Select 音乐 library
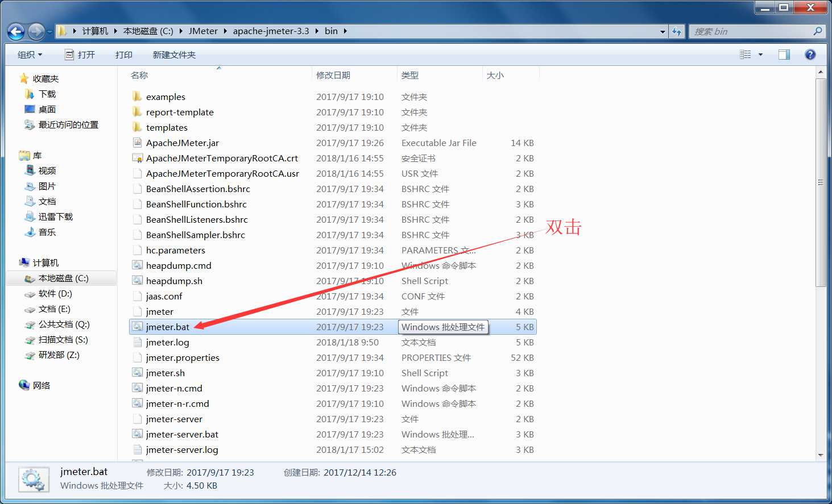Screen dimensions: 832x504 [47, 232]
